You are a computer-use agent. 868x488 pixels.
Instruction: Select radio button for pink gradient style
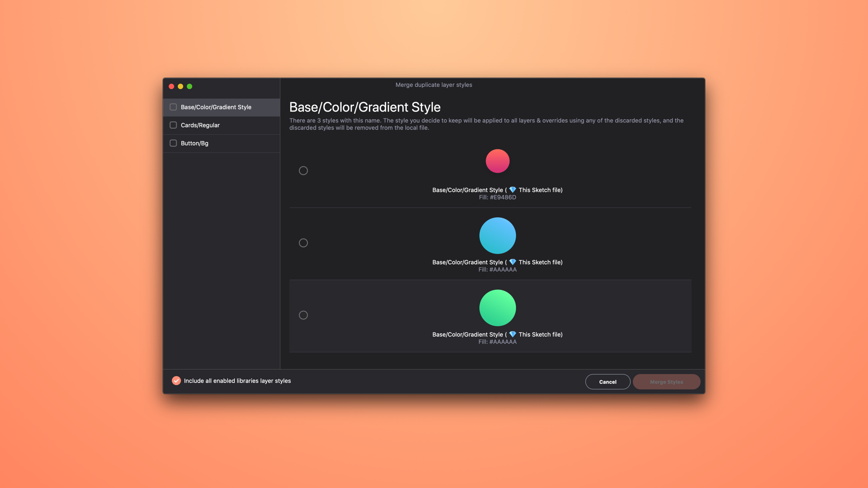tap(303, 170)
